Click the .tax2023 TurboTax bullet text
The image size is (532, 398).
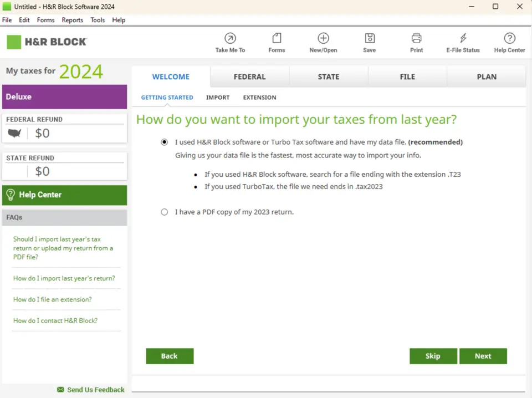click(x=294, y=187)
